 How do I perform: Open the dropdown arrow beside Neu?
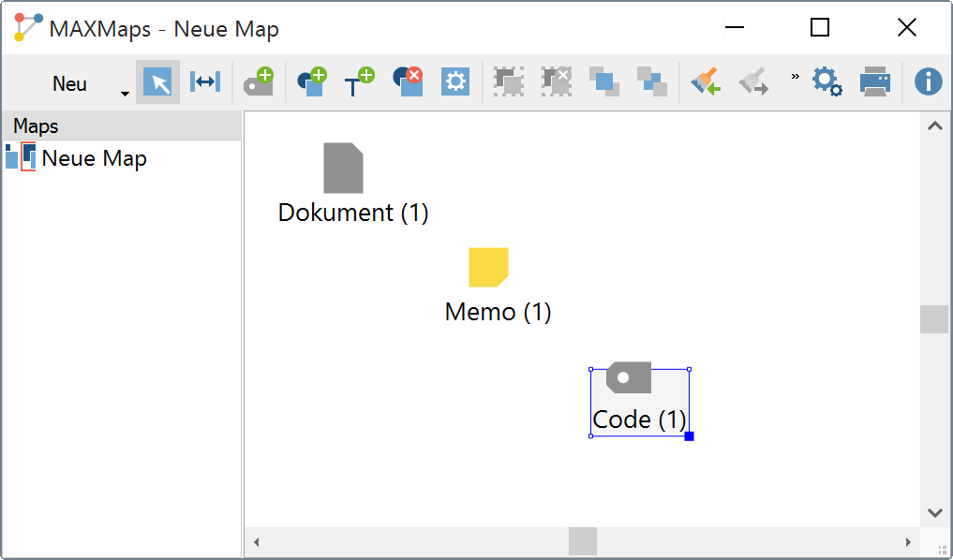pyautogui.click(x=125, y=94)
